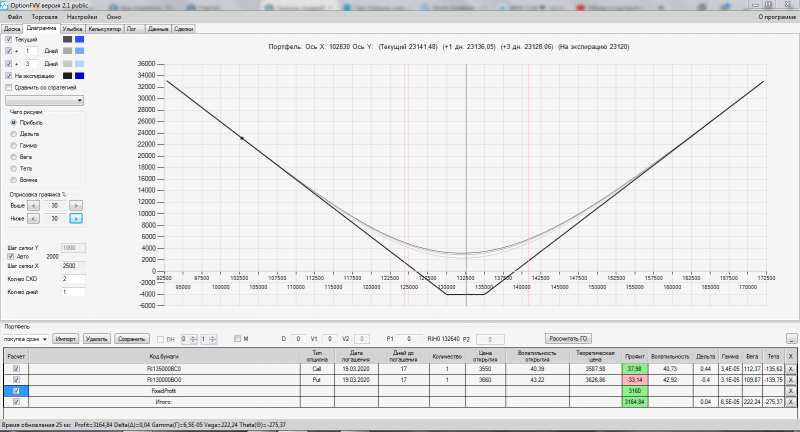Click the small underscore button right of Рассчитать ГО
The height and width of the screenshot is (432, 800).
(x=791, y=339)
